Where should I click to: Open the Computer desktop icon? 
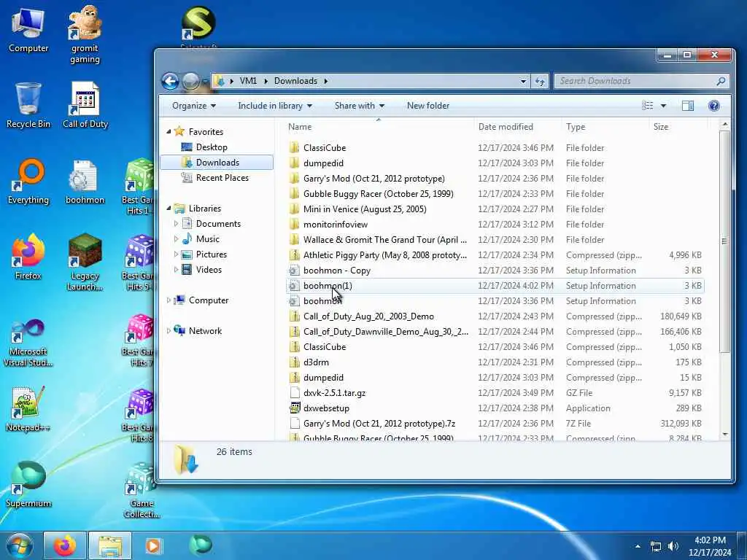[28, 29]
